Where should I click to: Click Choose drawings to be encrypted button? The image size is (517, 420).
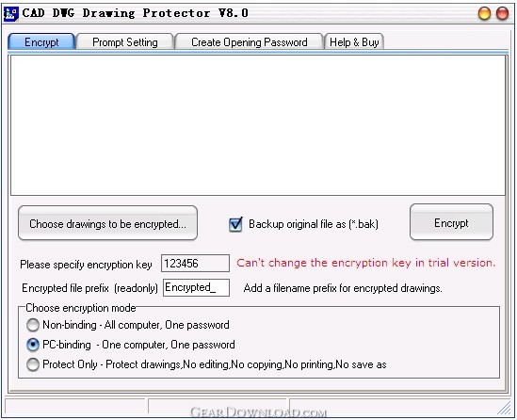(107, 223)
